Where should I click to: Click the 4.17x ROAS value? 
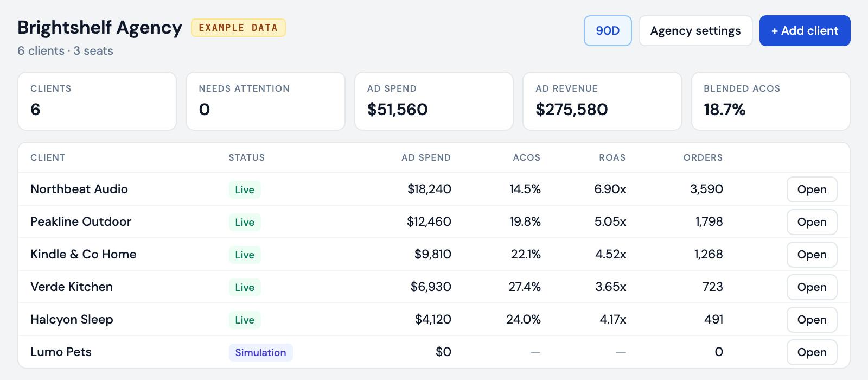[612, 320]
